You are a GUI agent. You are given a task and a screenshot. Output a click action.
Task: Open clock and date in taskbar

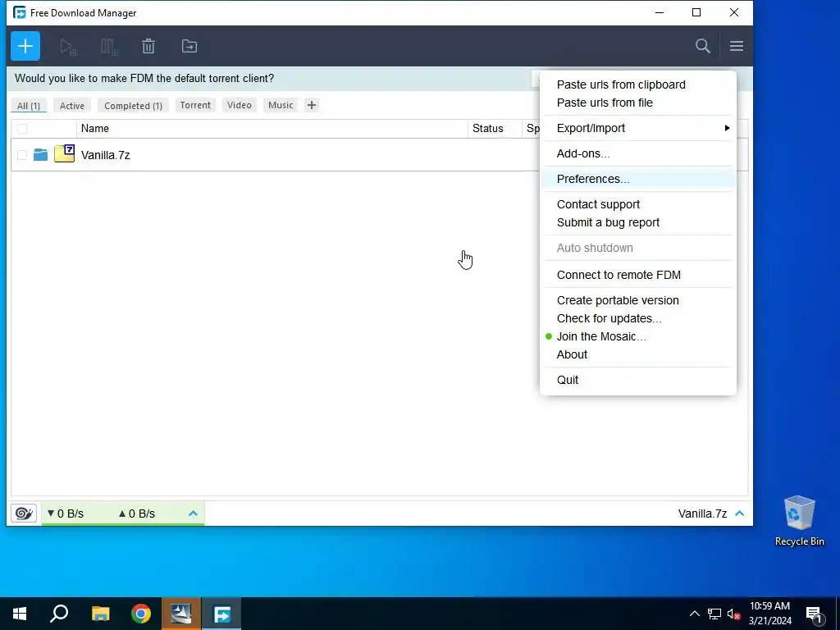tap(769, 614)
